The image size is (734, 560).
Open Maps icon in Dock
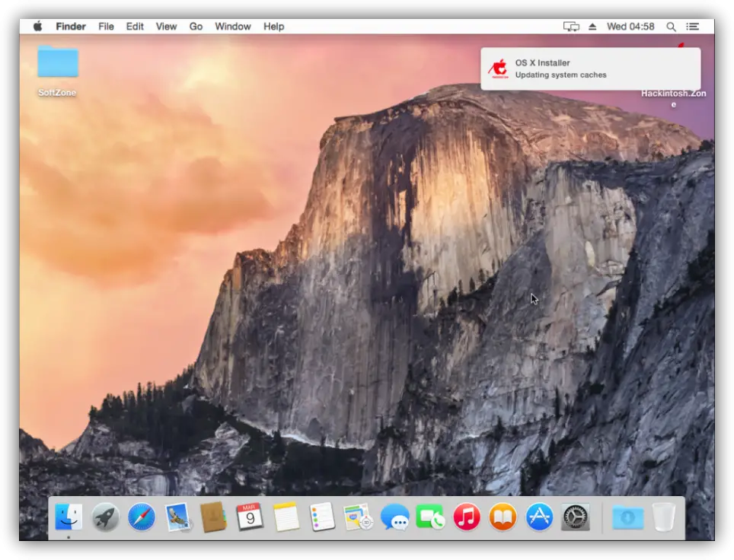[358, 517]
